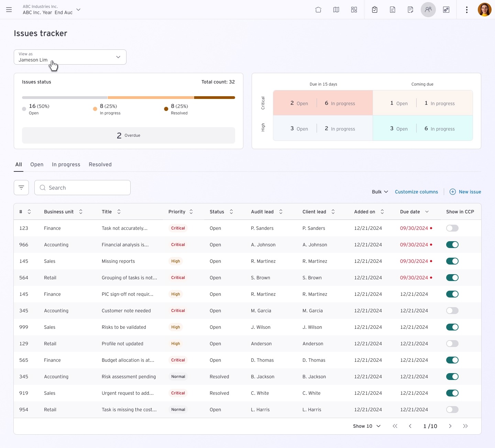Select the document edit icon
This screenshot has width=495, height=448.
click(410, 10)
